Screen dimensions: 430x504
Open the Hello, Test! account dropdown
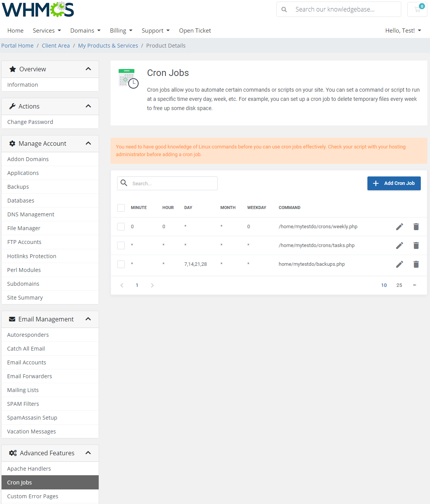pos(403,31)
